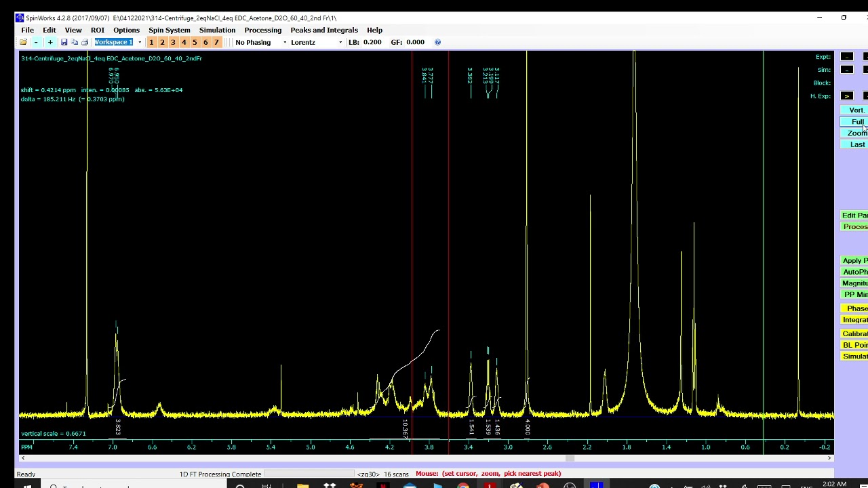Click the PP Min button
Image resolution: width=868 pixels, height=488 pixels.
coord(854,294)
